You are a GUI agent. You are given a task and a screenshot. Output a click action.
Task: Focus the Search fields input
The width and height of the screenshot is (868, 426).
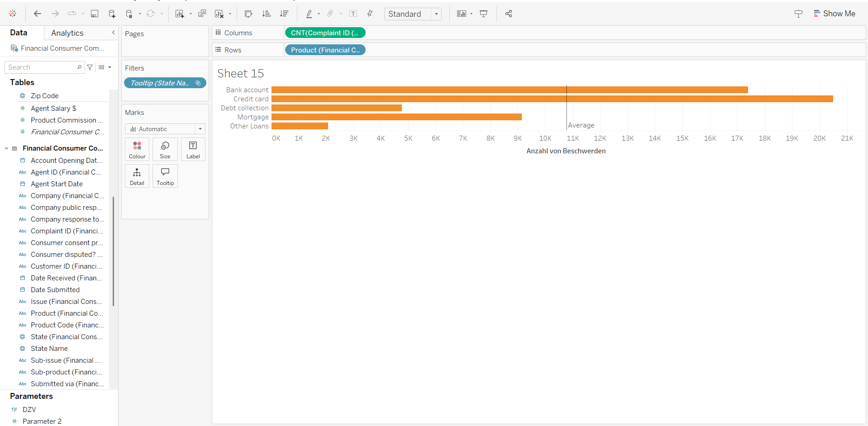[x=44, y=67]
